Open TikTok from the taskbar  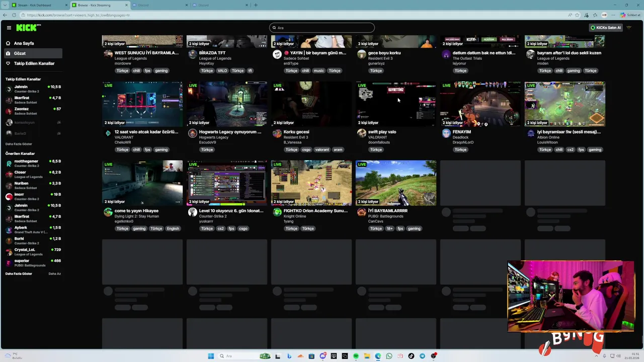point(411,356)
